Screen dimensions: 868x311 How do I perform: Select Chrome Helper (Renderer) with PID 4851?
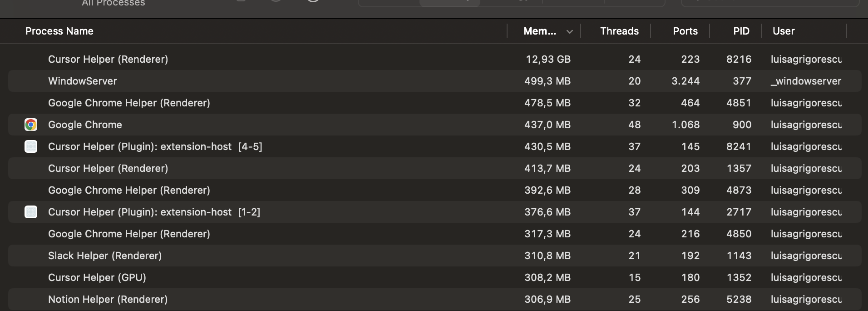click(x=129, y=103)
